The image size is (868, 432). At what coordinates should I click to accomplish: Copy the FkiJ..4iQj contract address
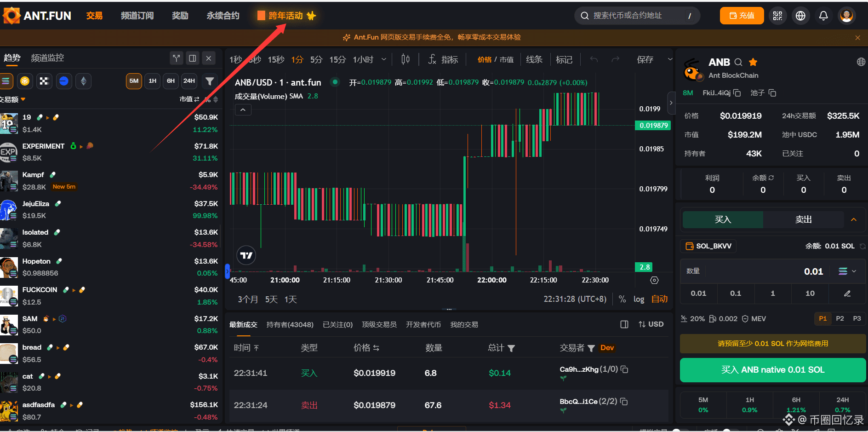(737, 93)
